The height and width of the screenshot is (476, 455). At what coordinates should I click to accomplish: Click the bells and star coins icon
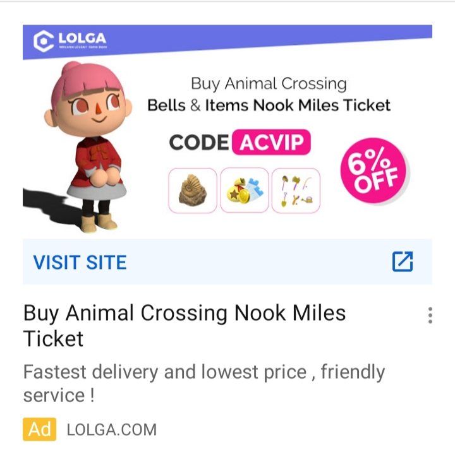[x=244, y=191]
